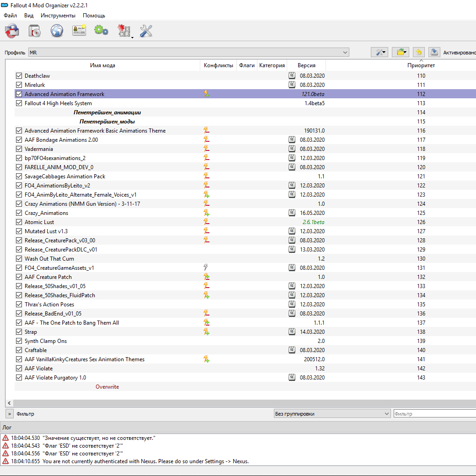The width and height of the screenshot is (476, 476).
Task: Click grey lightning icon for FO4_CreatureGameAssets_v1
Action: 206,267
